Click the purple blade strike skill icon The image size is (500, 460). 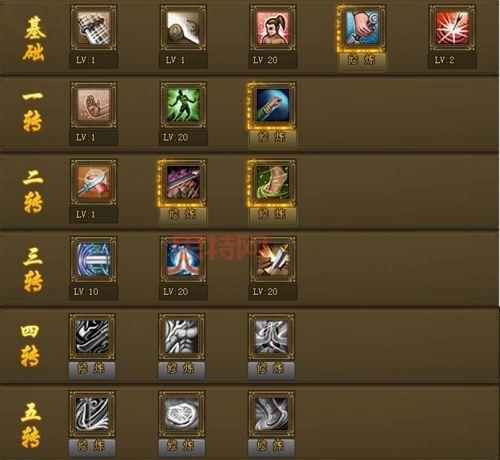[x=183, y=182]
